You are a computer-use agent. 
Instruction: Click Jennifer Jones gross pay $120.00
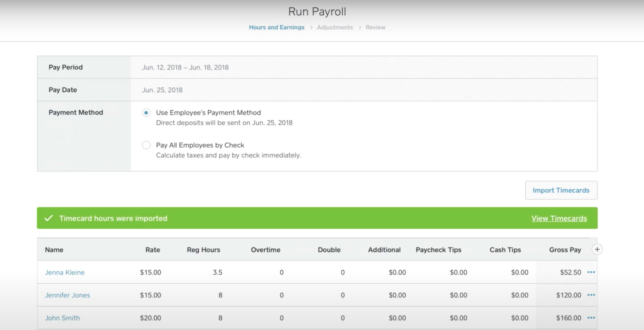[569, 295]
